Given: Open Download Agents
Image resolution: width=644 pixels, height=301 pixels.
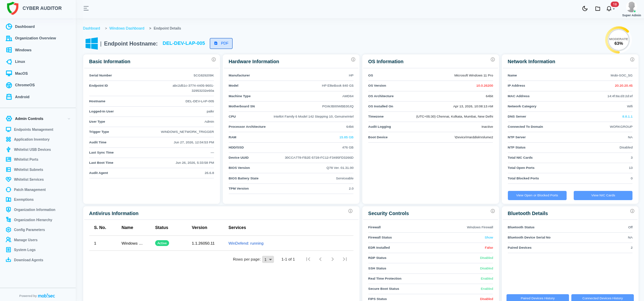Looking at the screenshot, I should point(29,260).
